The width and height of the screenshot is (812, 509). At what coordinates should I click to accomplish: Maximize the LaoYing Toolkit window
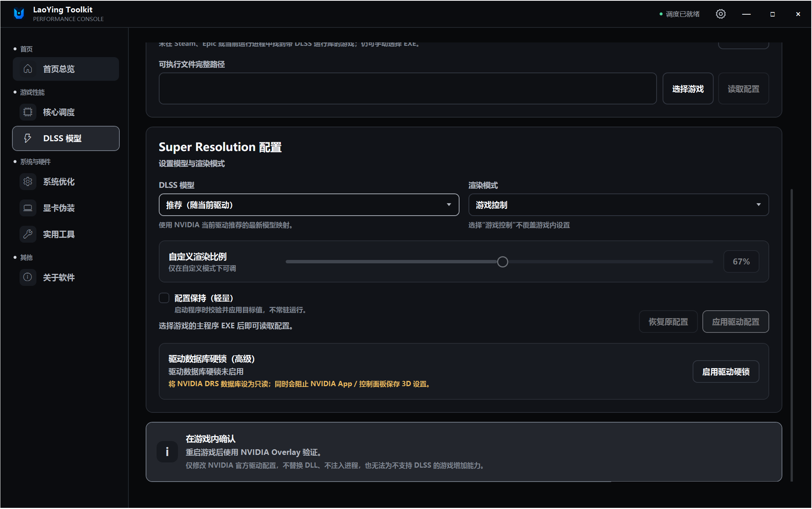(772, 14)
